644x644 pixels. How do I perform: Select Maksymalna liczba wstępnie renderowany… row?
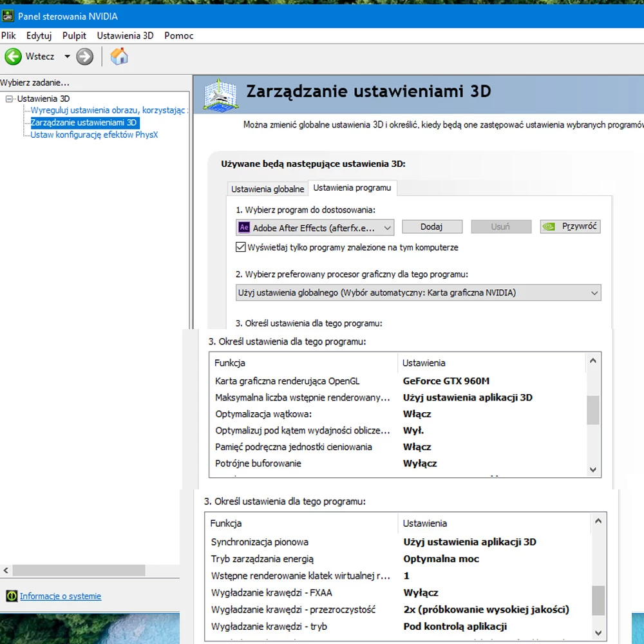click(x=397, y=397)
